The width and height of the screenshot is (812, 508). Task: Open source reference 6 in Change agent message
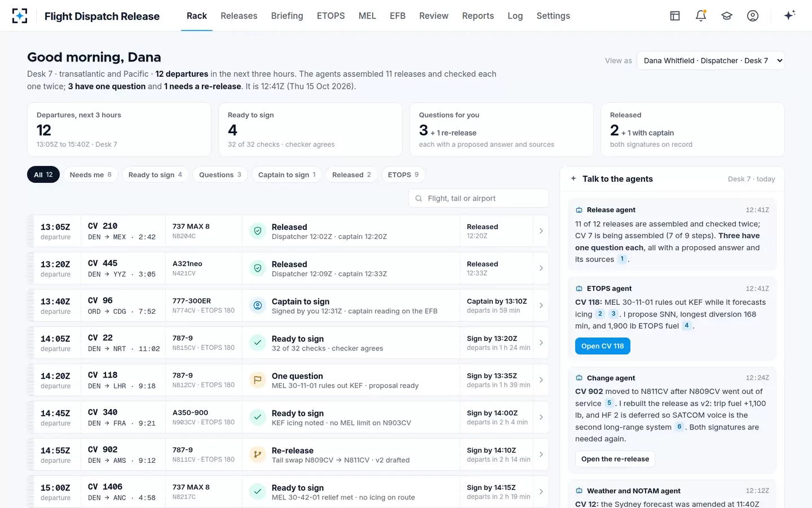tap(679, 427)
